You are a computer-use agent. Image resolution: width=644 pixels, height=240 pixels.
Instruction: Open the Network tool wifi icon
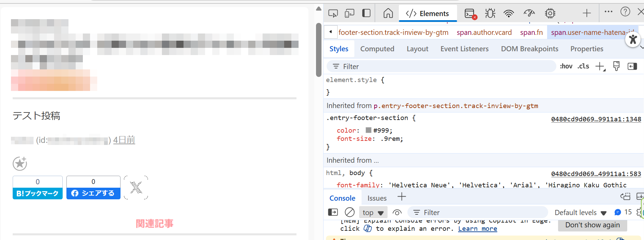click(509, 13)
